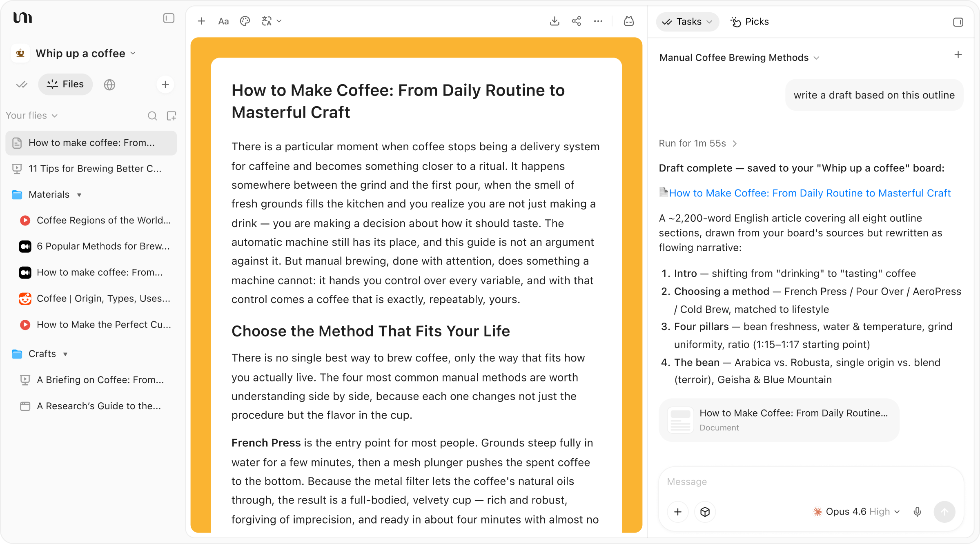Toggle the AI assistant robot icon
The height and width of the screenshot is (544, 980).
tap(629, 21)
